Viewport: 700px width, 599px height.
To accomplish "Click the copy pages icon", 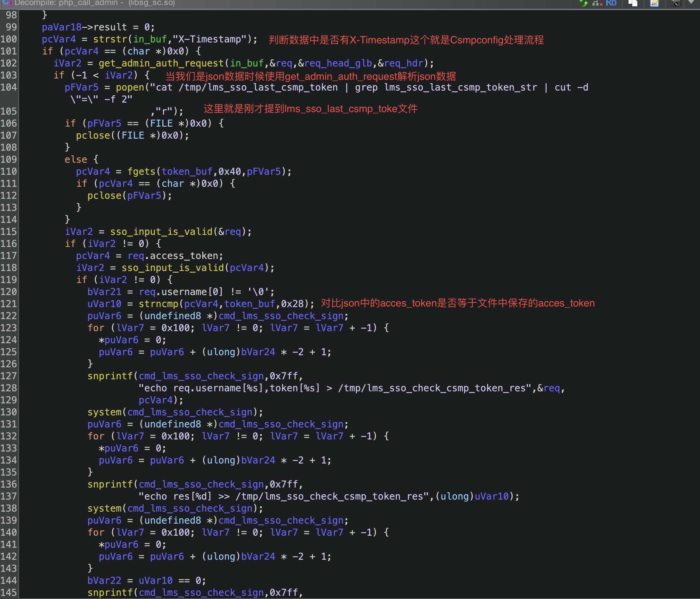I will point(633,3).
